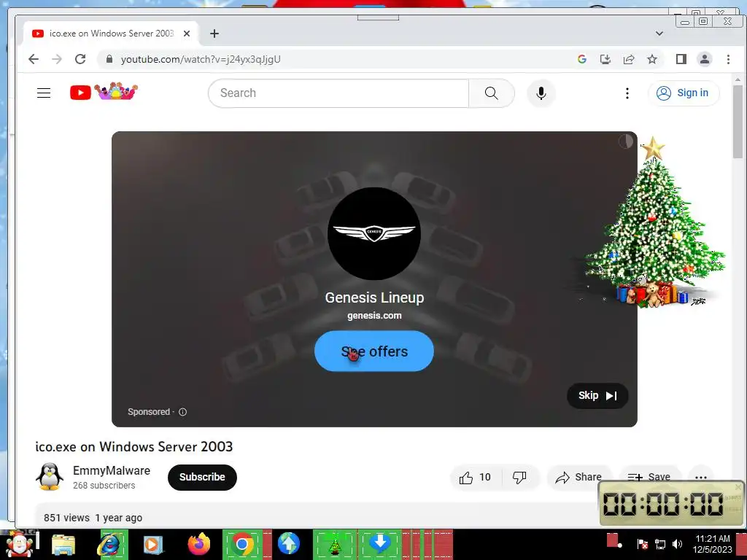This screenshot has height=560, width=747.
Task: Select Chrome in the taskbar
Action: (242, 544)
